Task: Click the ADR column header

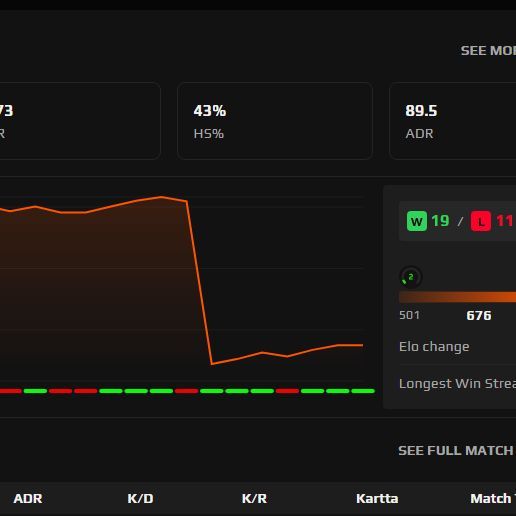Action: [28, 499]
